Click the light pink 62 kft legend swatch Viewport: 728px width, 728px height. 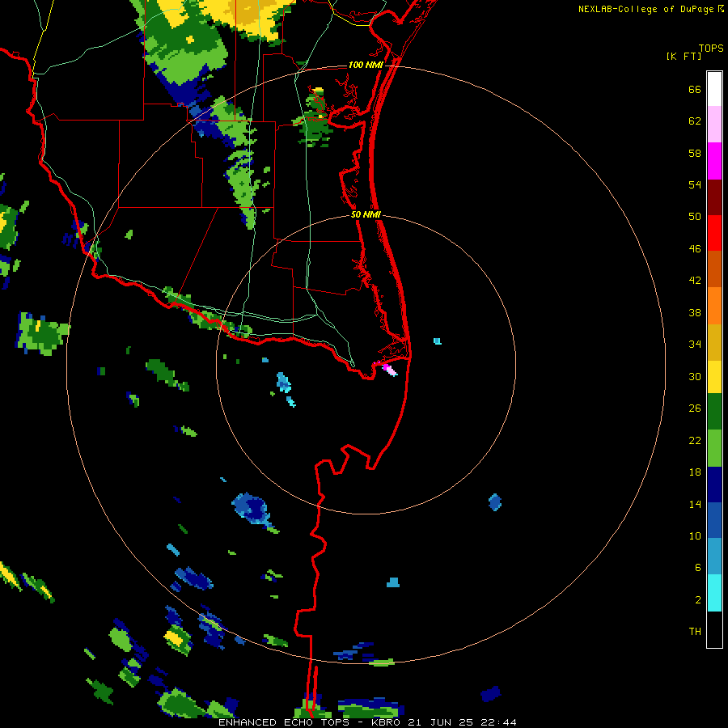714,125
